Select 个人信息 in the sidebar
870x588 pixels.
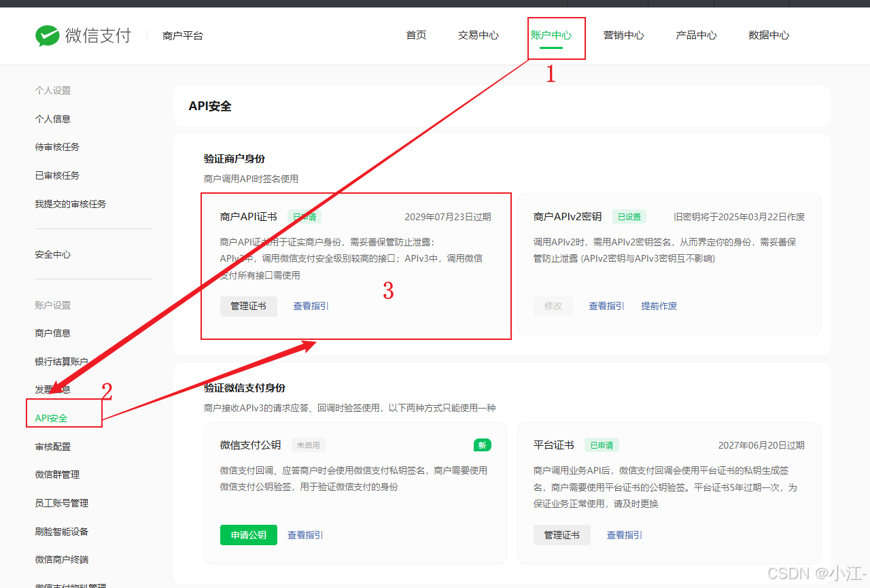click(53, 119)
